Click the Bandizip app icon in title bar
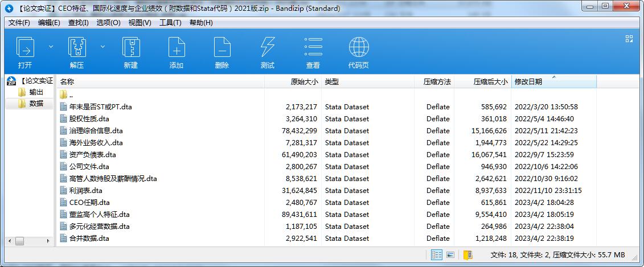 10,8
